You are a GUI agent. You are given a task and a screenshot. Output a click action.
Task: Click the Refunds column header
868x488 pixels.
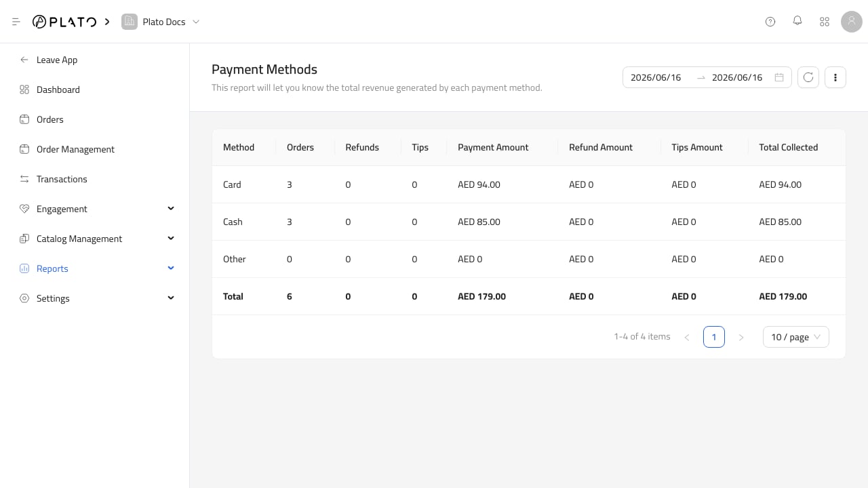362,147
